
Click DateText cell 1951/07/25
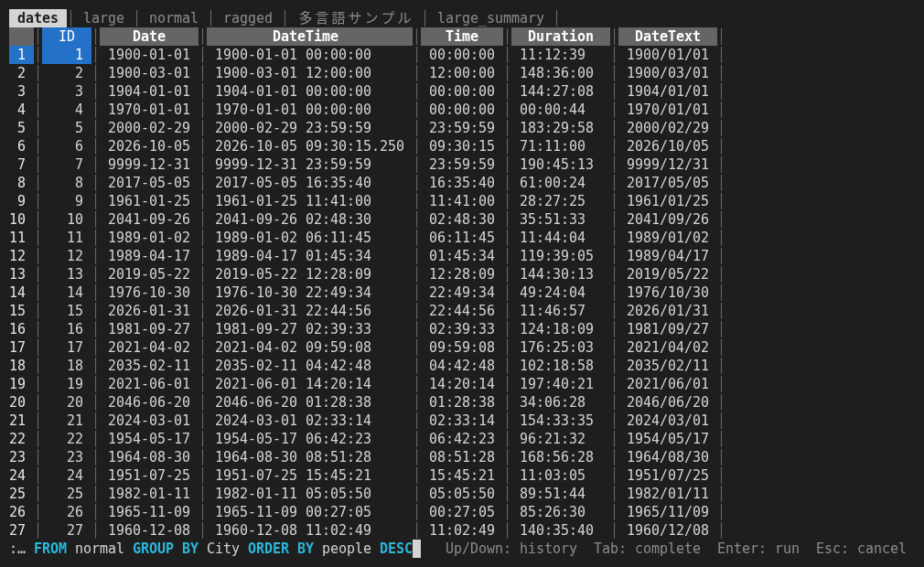(x=668, y=476)
